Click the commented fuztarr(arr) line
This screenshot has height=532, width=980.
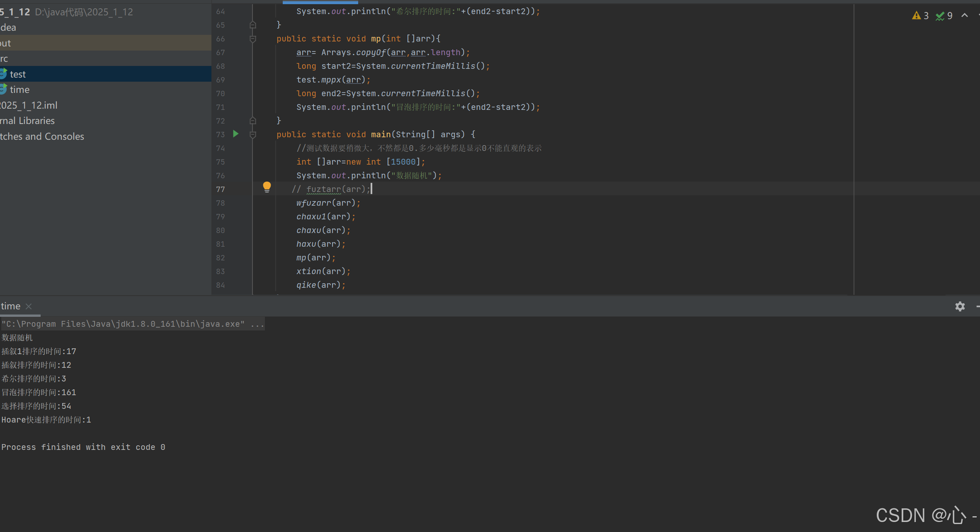pos(330,189)
